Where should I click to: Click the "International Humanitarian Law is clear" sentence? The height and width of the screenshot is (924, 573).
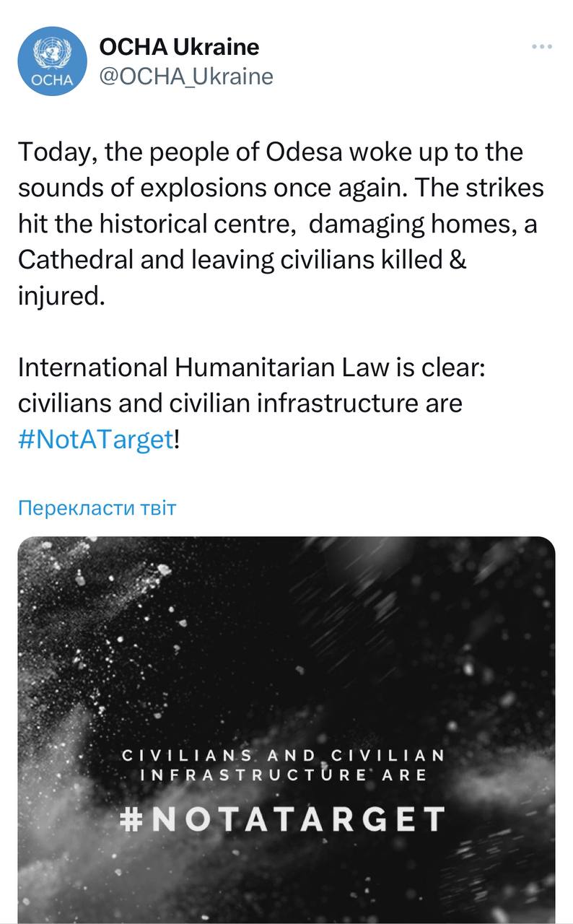point(253,367)
